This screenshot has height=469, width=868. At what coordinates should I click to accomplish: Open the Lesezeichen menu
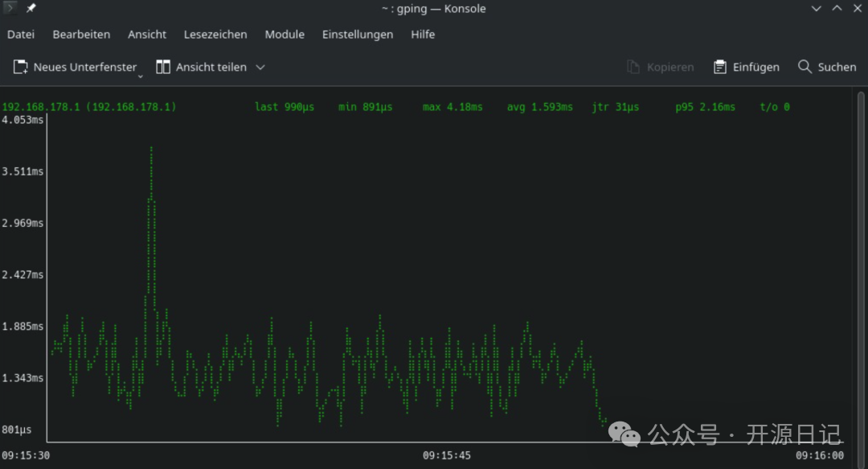215,35
